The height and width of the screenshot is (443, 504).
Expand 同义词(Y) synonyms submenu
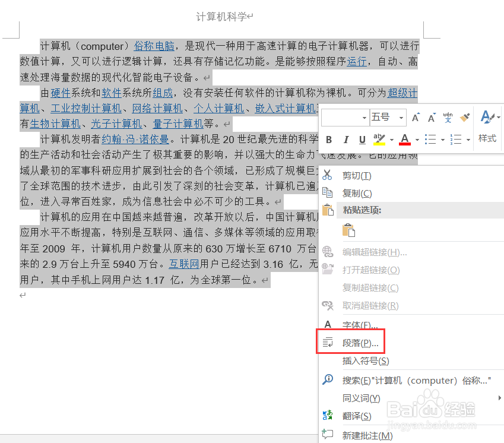[362, 398]
